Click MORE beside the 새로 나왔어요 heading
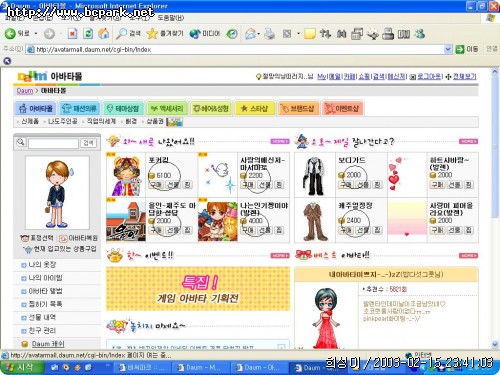Viewport: 500px width, 375px height. click(280, 142)
